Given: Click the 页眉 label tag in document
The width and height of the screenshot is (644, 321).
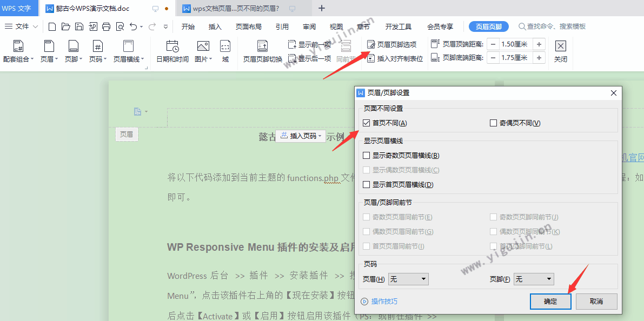Looking at the screenshot, I should click(x=127, y=134).
